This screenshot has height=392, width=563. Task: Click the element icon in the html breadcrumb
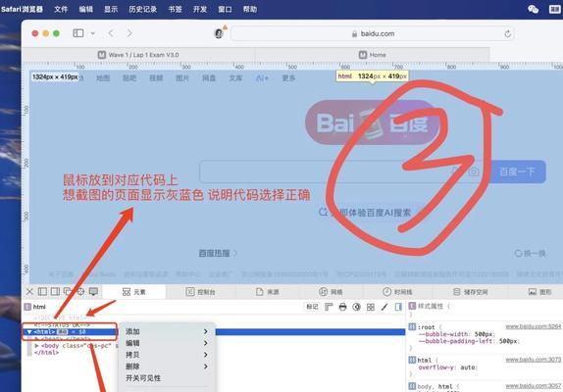coord(27,307)
